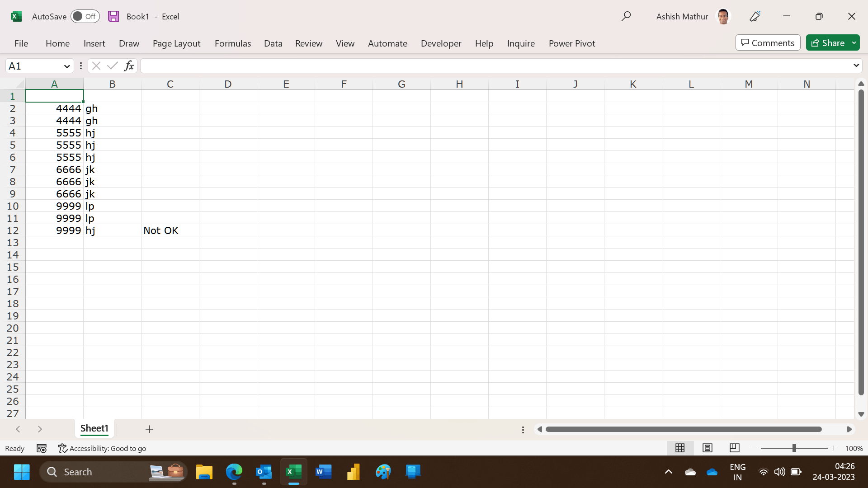The width and height of the screenshot is (868, 488).
Task: Click the taskbar Search box
Action: click(113, 472)
